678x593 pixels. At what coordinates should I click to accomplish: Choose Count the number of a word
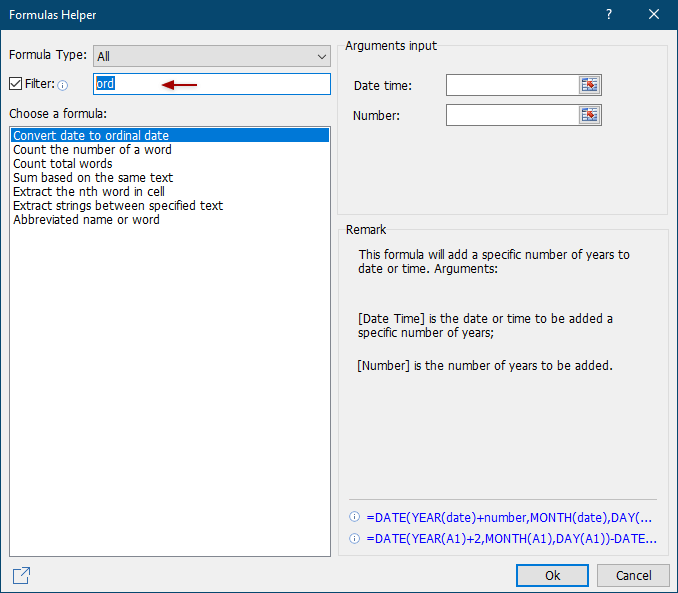click(x=92, y=149)
